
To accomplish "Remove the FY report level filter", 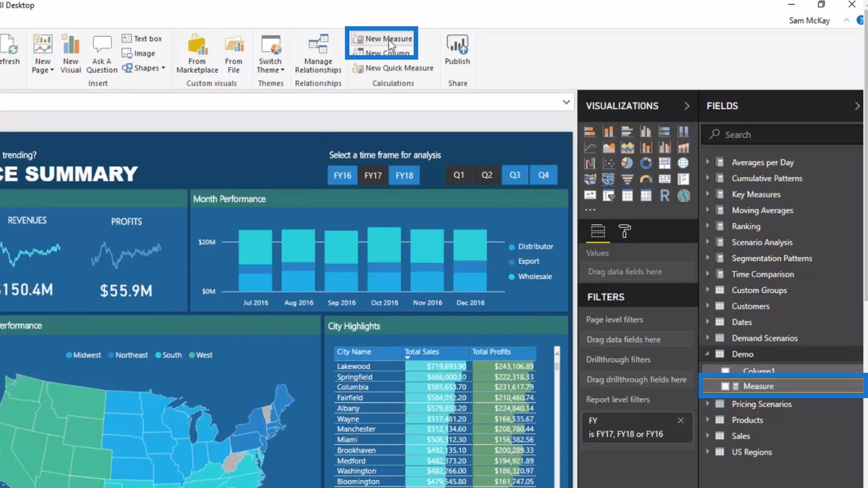I will [681, 420].
